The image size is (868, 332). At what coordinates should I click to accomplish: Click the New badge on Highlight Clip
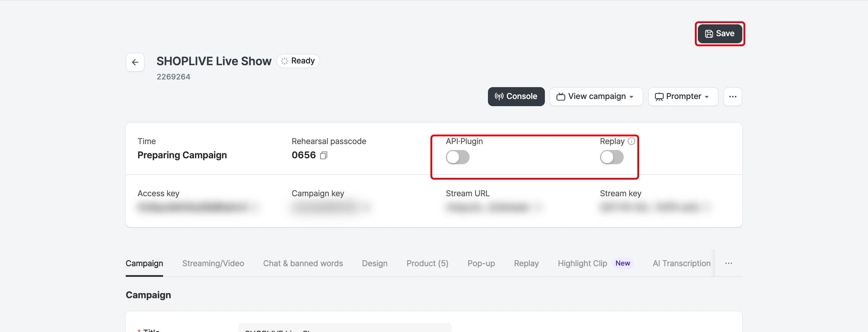(x=622, y=263)
